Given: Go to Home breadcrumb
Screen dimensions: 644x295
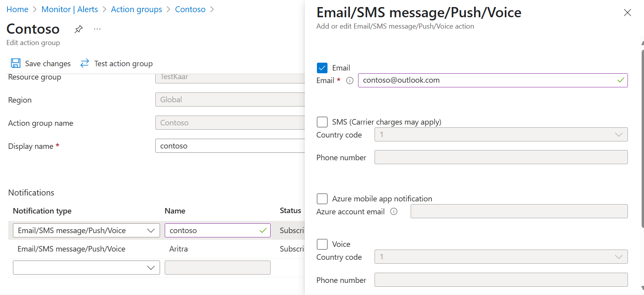Looking at the screenshot, I should click(x=17, y=9).
